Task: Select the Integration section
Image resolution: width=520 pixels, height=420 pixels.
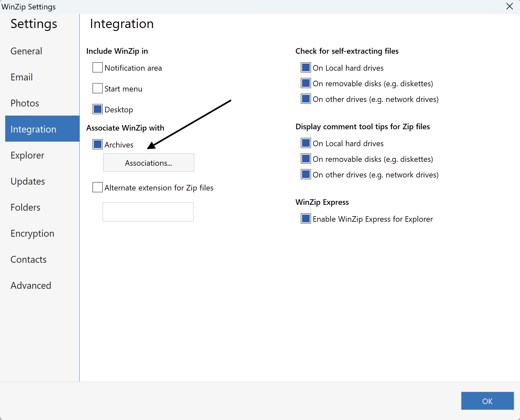Action: coord(42,129)
